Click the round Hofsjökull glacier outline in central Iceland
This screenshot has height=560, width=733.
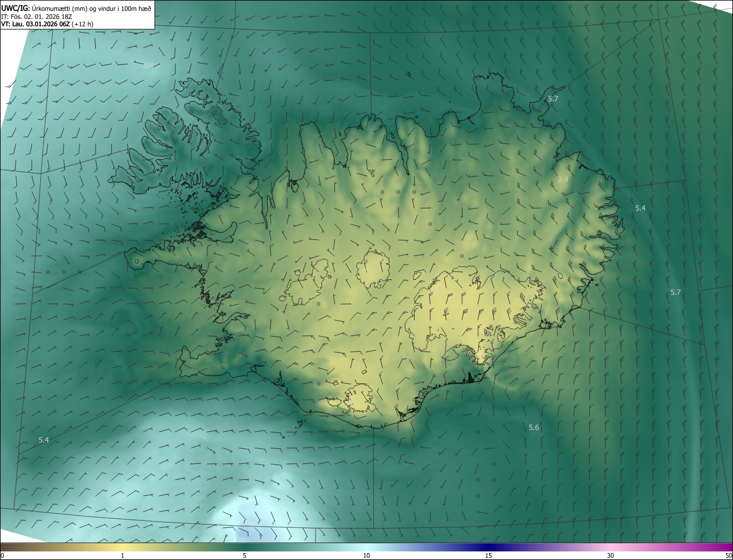coord(373,269)
